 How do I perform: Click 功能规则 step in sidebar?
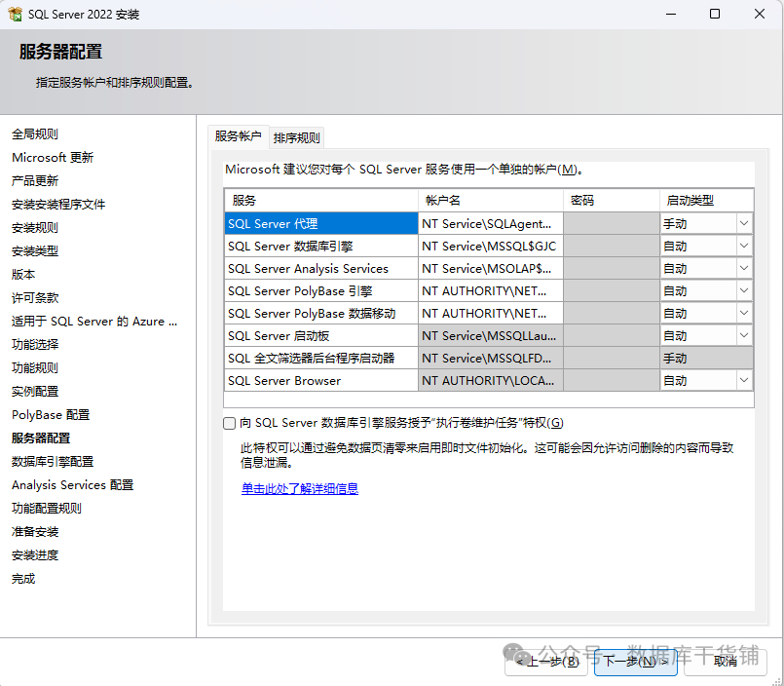(x=35, y=367)
